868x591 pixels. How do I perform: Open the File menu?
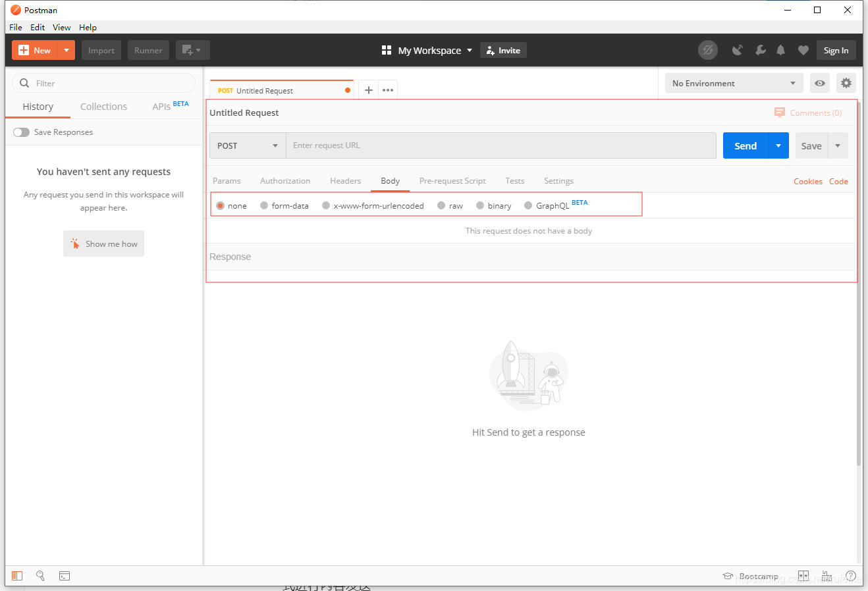tap(16, 27)
